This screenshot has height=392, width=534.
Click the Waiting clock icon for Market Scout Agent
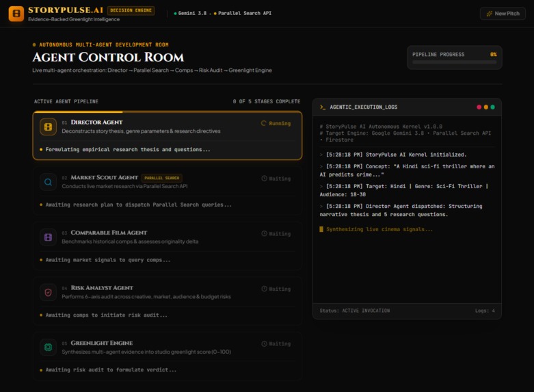click(x=264, y=179)
